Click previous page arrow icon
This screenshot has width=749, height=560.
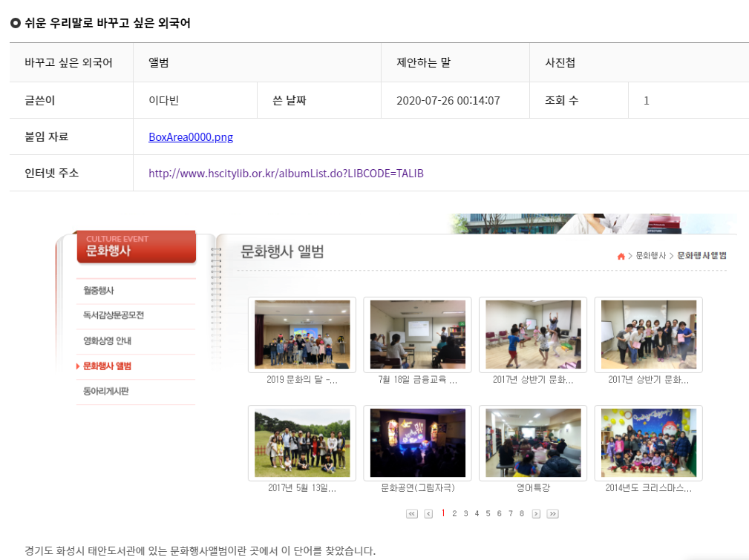click(428, 514)
